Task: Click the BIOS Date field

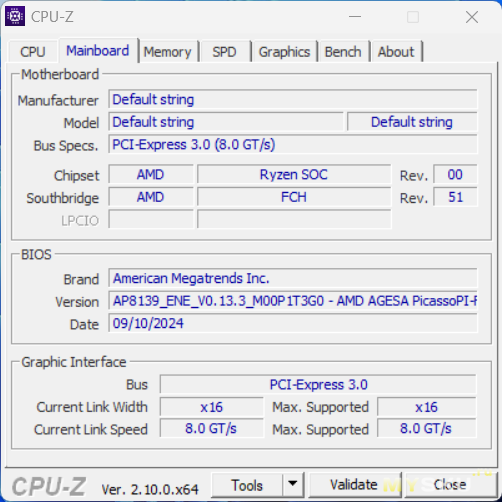Action: [293, 323]
